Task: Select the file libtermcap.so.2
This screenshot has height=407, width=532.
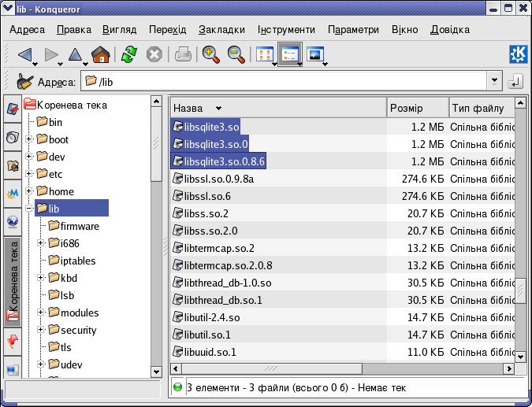Action: point(214,248)
